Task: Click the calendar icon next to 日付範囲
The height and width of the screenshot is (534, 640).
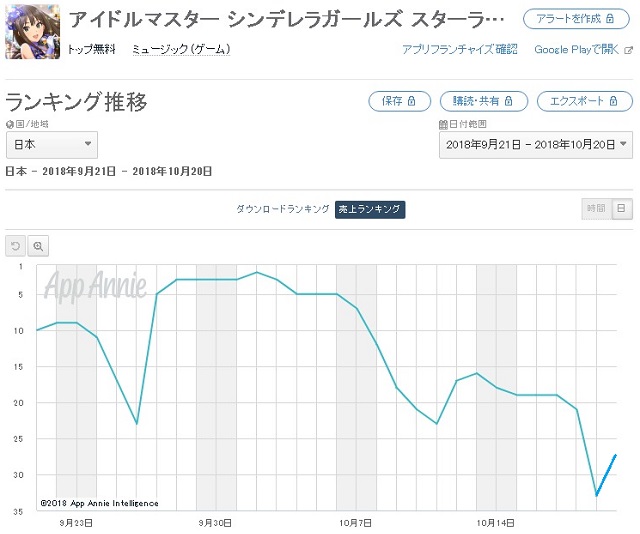Action: coord(443,124)
